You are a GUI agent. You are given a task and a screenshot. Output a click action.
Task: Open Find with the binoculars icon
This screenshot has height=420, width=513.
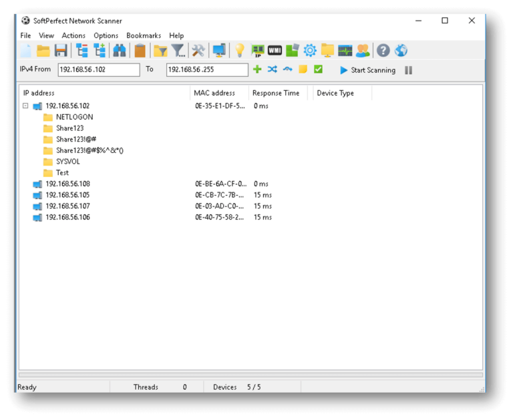click(x=119, y=51)
